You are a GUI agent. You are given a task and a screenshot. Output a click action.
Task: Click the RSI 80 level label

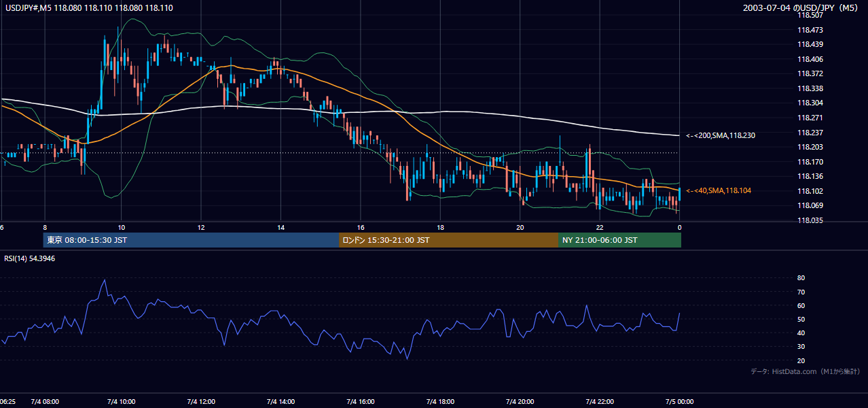click(801, 278)
